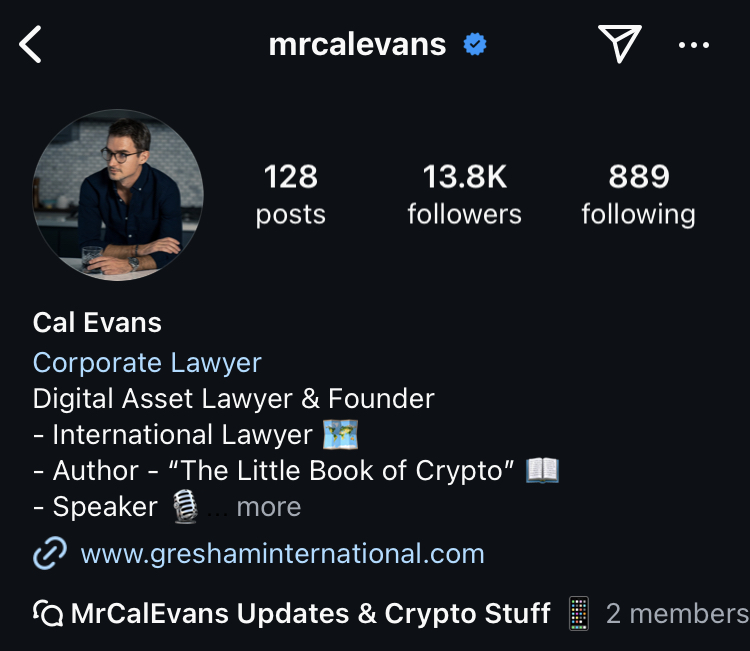750x651 pixels.
Task: View the 128 posts count
Action: tap(290, 194)
